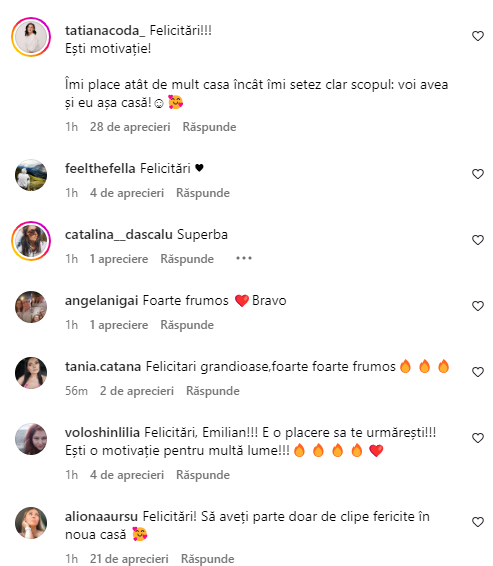Like tatianacoda_'s comment with the heart
The height and width of the screenshot is (566, 493).
(477, 36)
